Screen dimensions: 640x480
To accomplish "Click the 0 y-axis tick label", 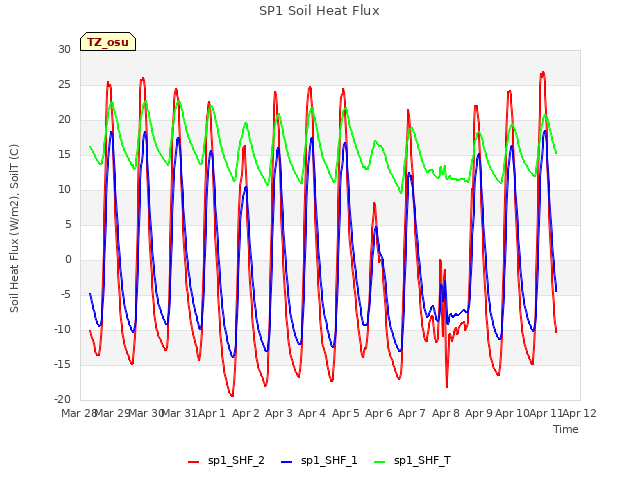I will 68,260.
